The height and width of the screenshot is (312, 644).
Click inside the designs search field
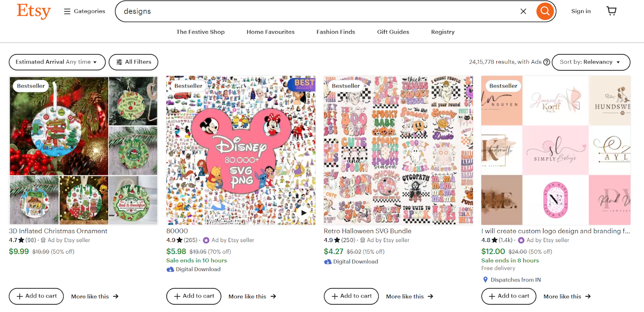coord(314,11)
